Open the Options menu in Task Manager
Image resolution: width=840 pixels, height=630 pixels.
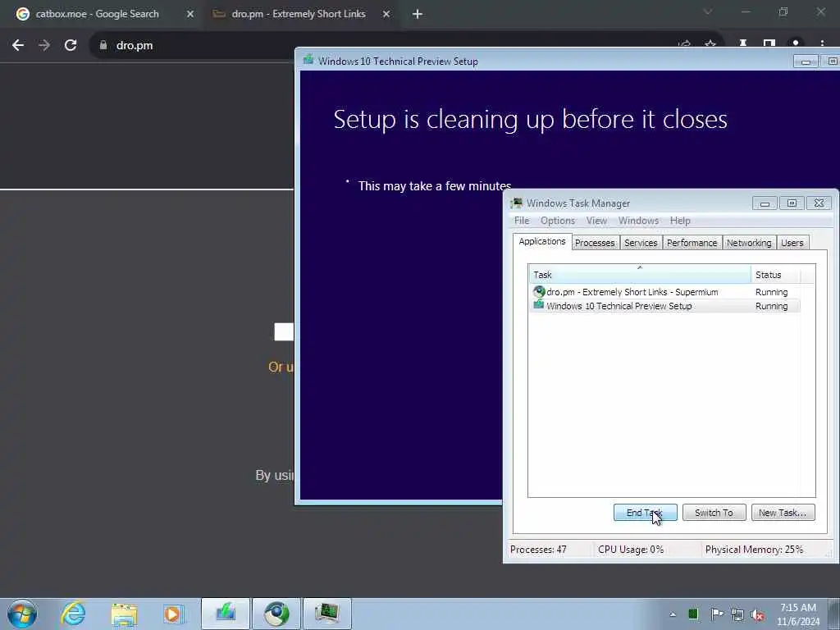557,221
